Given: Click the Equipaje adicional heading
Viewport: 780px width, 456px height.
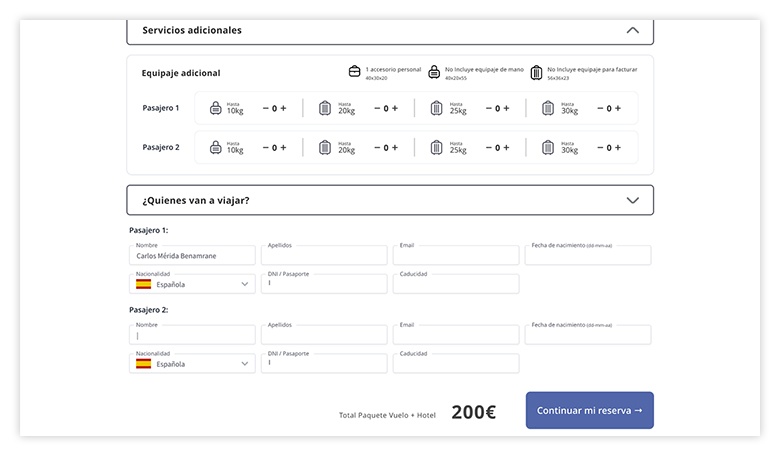Looking at the screenshot, I should (181, 73).
